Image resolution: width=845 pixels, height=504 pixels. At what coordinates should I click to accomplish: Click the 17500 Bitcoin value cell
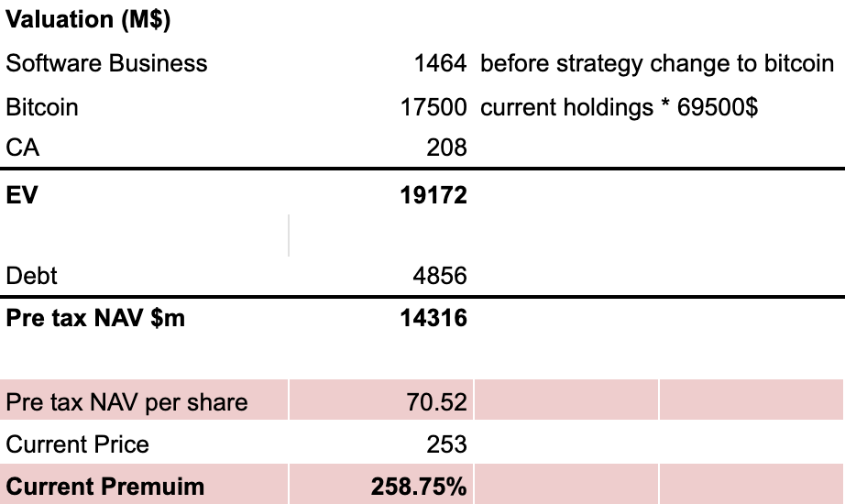pyautogui.click(x=433, y=107)
